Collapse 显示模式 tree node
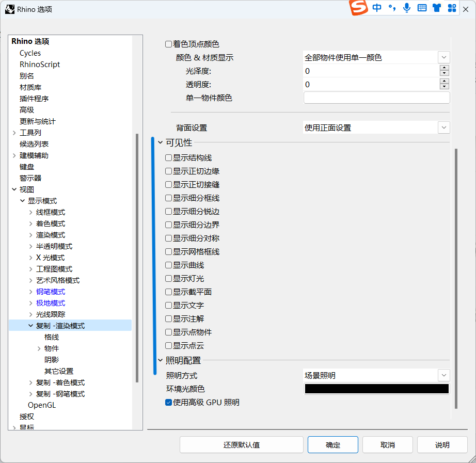 pos(23,201)
